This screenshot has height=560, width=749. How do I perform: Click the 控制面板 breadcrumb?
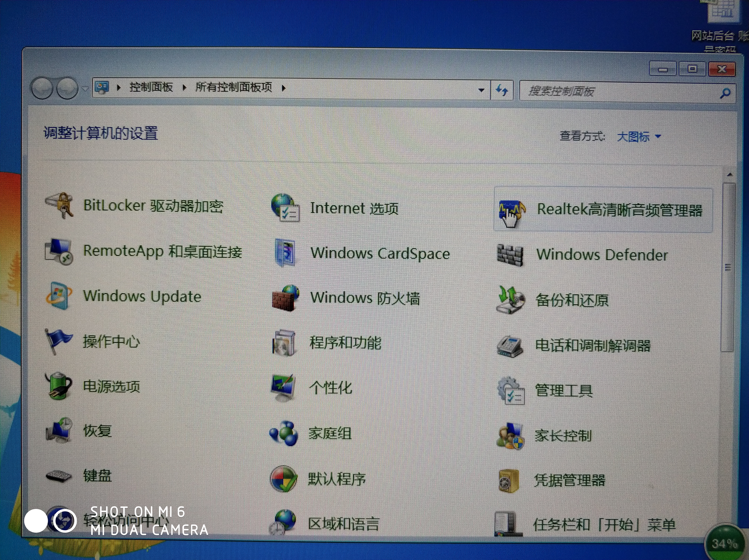[151, 88]
